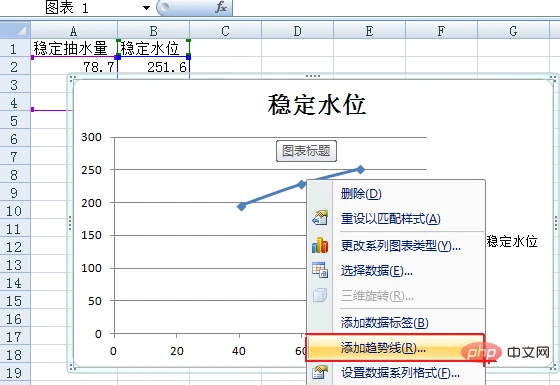Viewport: 560px width, 385px height.
Task: Click the fx insert function icon
Action: coord(221,7)
